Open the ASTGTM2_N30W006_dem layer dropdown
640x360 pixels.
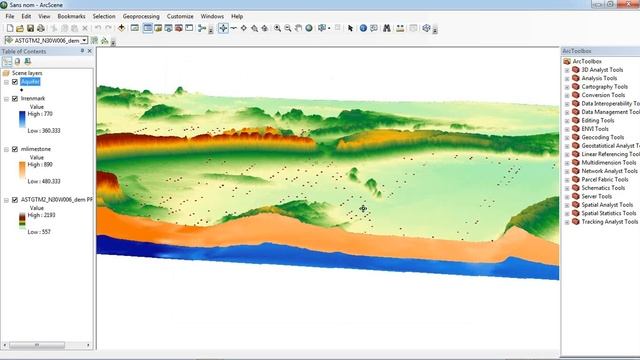point(84,40)
